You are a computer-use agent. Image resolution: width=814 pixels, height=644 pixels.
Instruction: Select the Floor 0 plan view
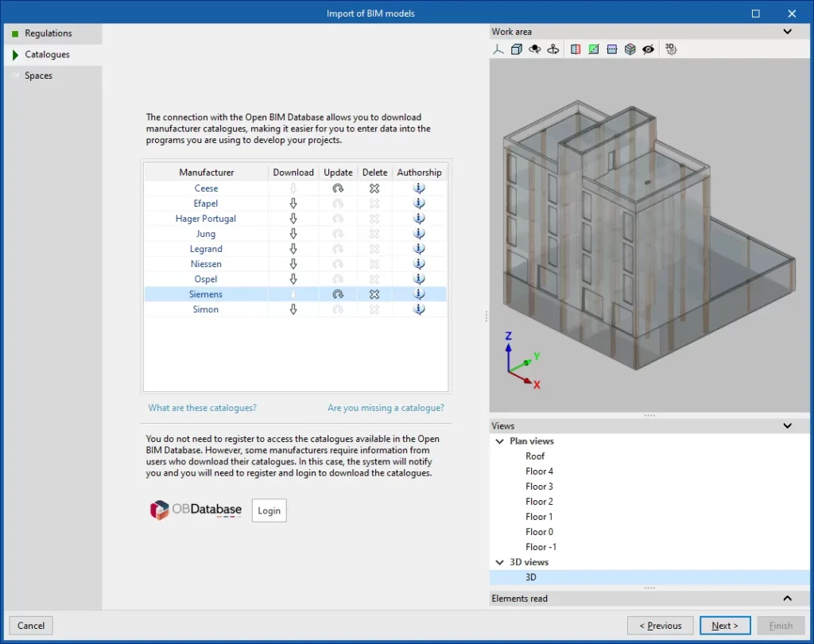pyautogui.click(x=539, y=531)
